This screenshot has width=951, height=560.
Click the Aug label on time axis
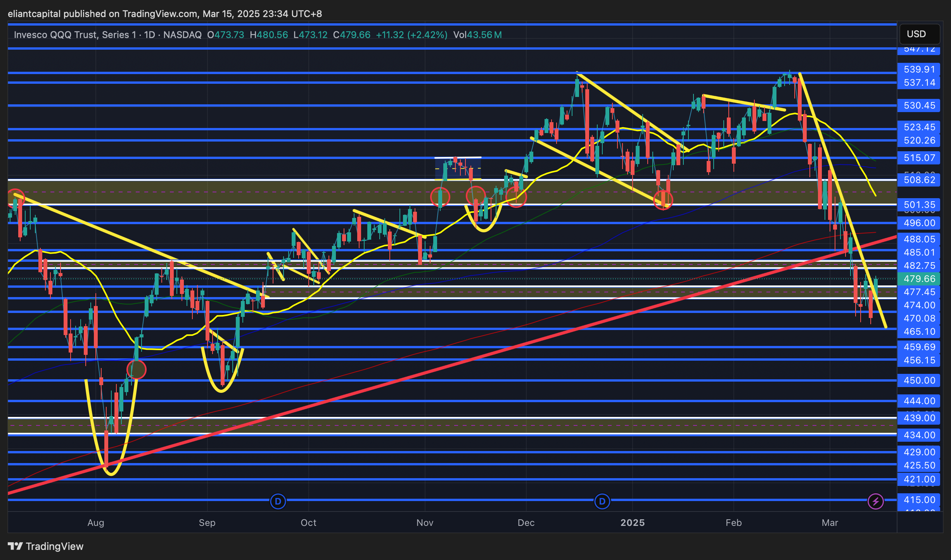coord(95,523)
